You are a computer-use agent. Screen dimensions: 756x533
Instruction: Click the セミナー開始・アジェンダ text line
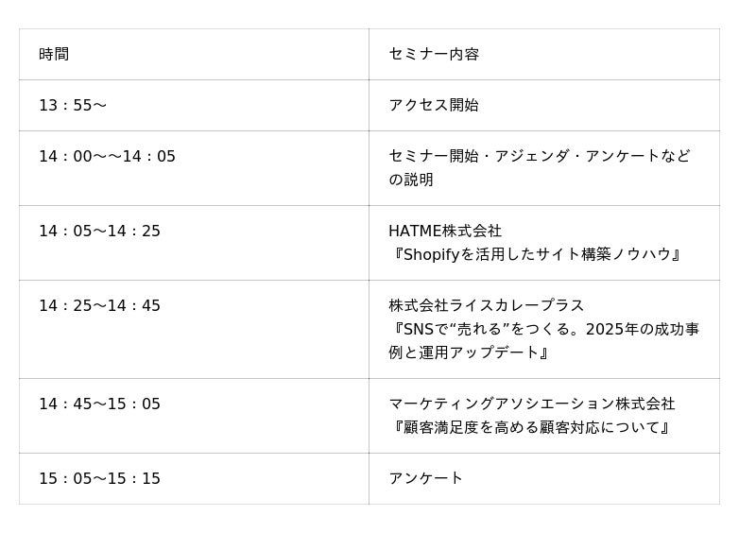(x=539, y=156)
